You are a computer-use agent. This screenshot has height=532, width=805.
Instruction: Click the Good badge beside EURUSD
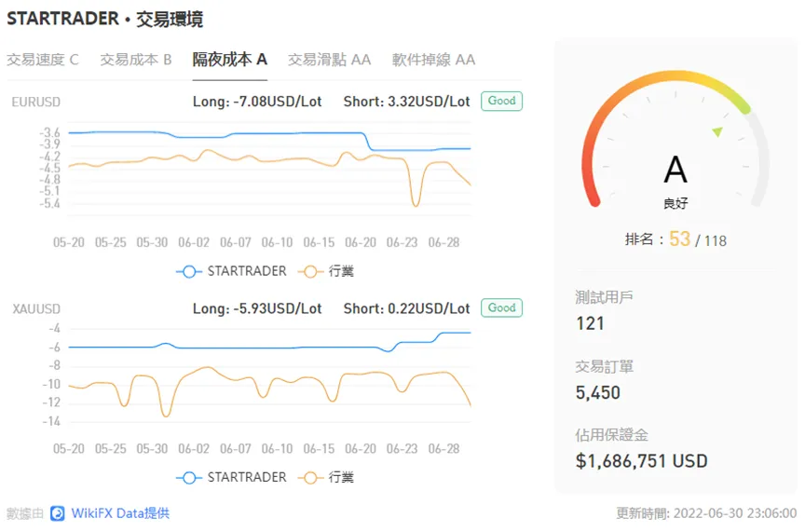coord(501,101)
